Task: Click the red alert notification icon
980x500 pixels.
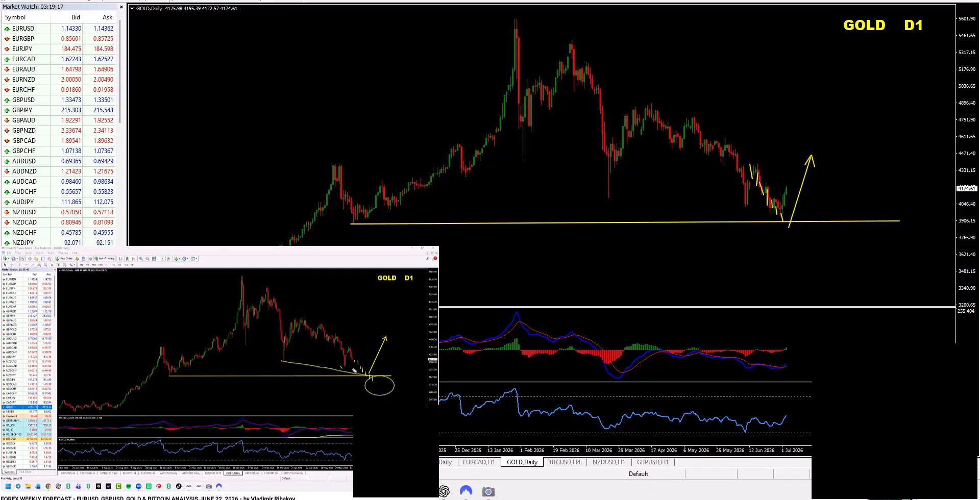Action: (x=435, y=259)
